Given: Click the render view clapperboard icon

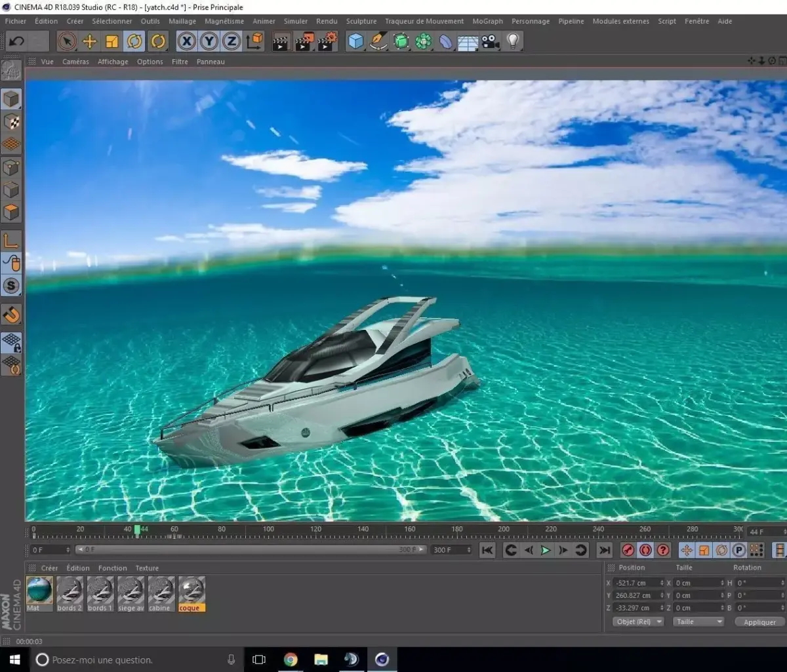Looking at the screenshot, I should coord(281,42).
